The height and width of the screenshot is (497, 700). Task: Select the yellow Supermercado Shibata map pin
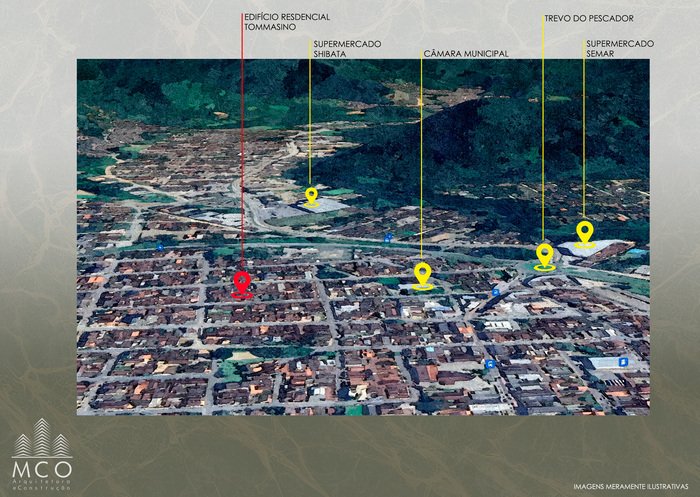(311, 195)
